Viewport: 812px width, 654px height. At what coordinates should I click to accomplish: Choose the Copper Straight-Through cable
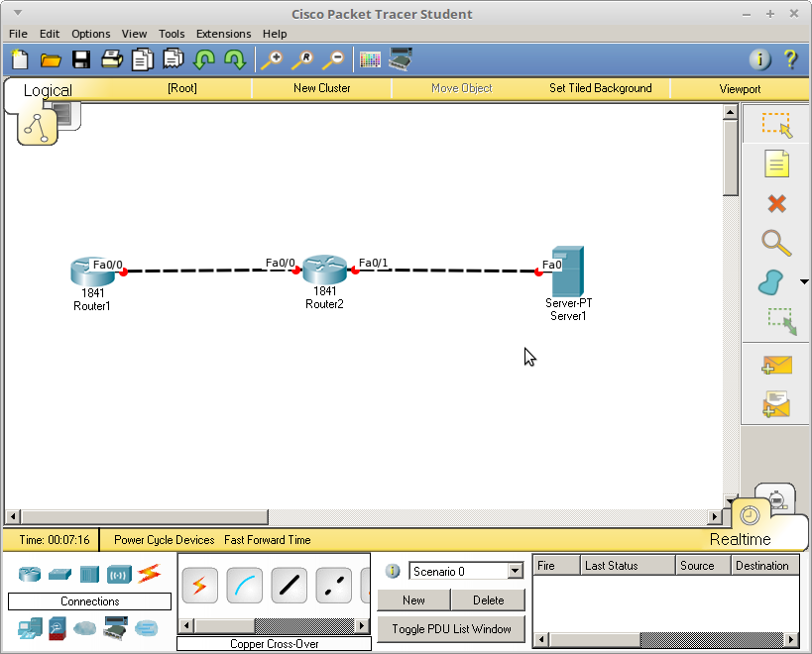click(289, 586)
